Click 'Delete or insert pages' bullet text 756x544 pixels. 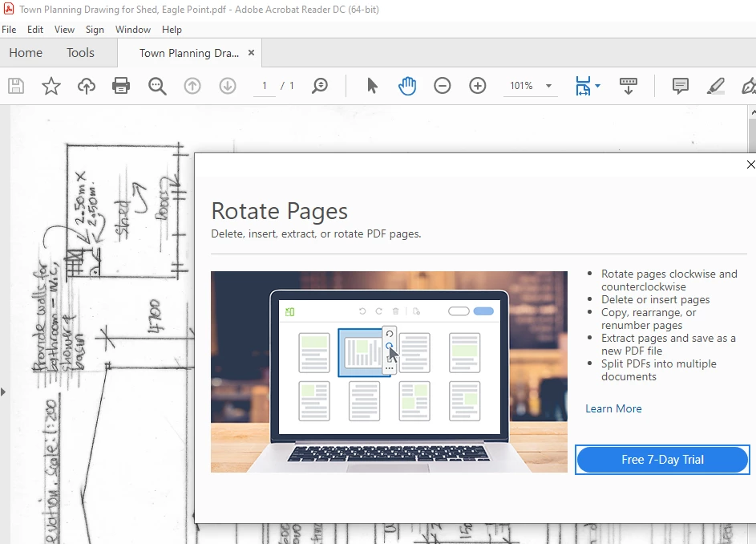655,300
